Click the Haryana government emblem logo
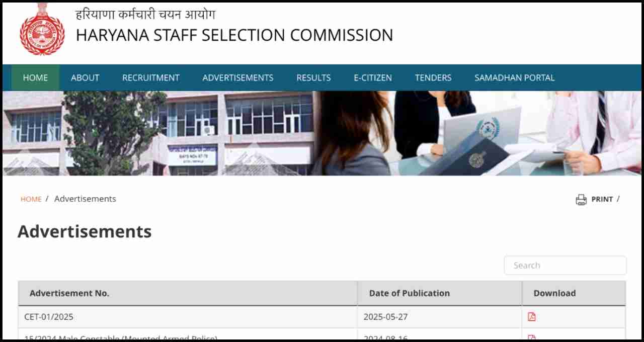The height and width of the screenshot is (342, 644). (42, 30)
